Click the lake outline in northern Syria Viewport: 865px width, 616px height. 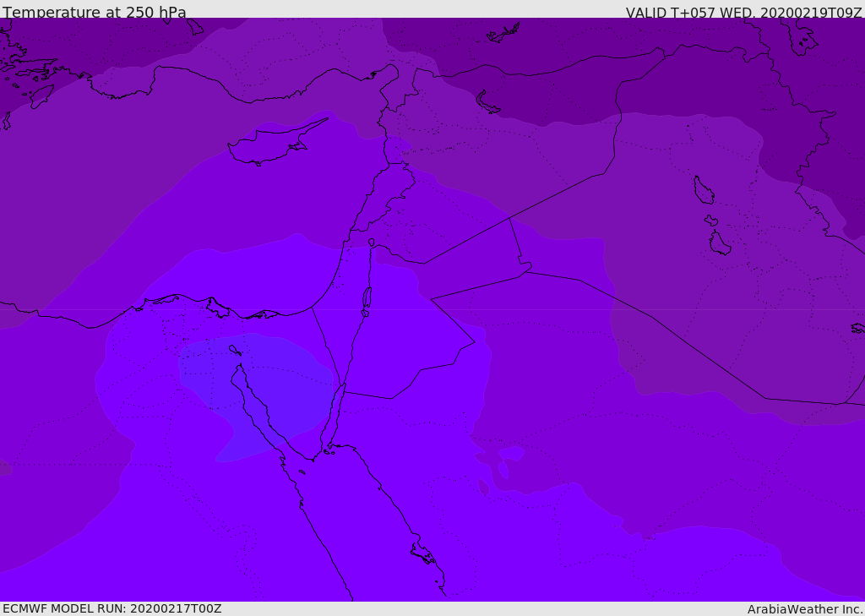pyautogui.click(x=488, y=102)
